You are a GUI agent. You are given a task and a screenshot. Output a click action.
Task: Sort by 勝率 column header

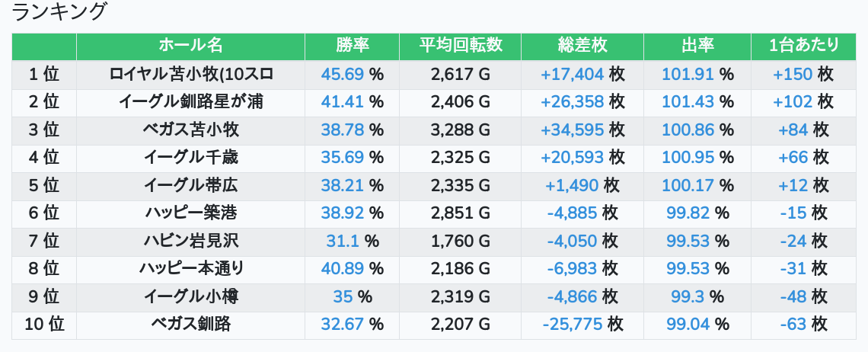[x=352, y=46]
